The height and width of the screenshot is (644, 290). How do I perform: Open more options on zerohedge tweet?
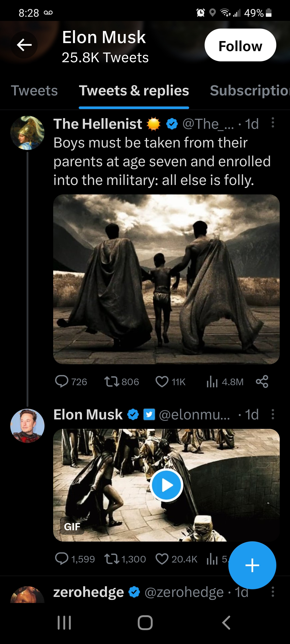pos(273,592)
